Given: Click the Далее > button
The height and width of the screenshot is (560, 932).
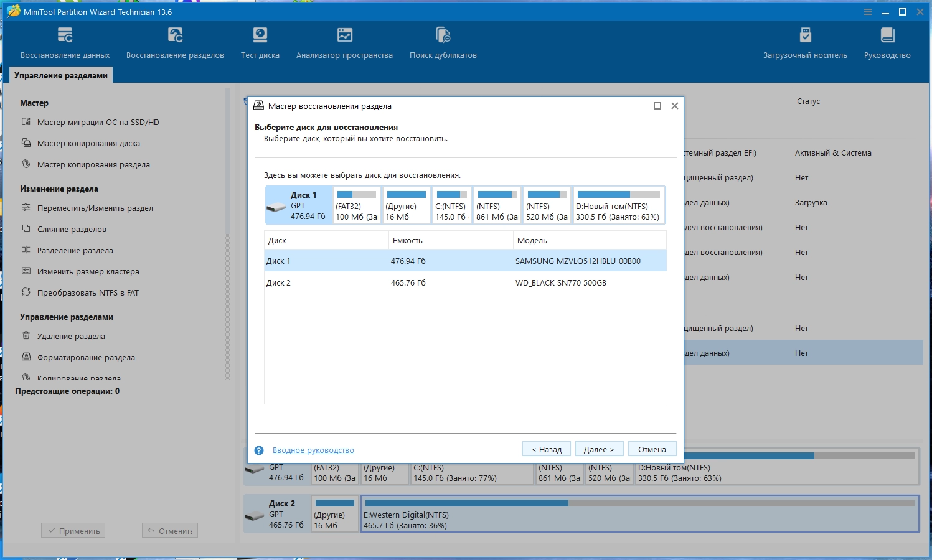Looking at the screenshot, I should point(599,449).
